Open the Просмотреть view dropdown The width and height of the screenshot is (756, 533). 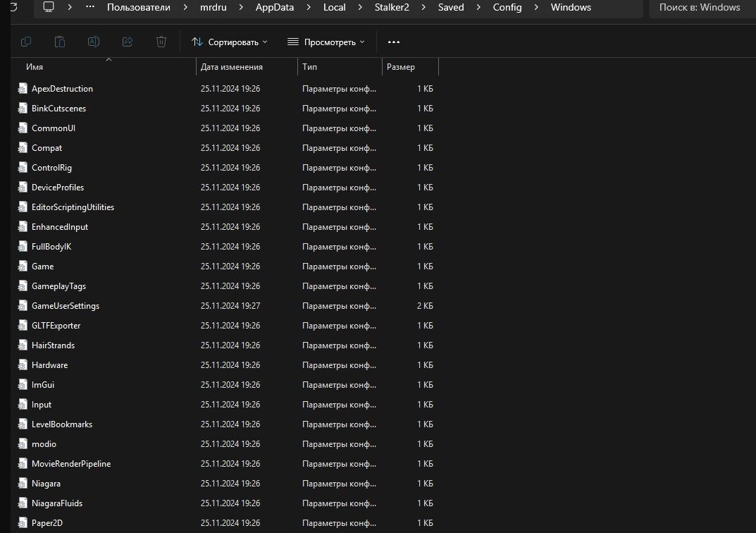(326, 42)
